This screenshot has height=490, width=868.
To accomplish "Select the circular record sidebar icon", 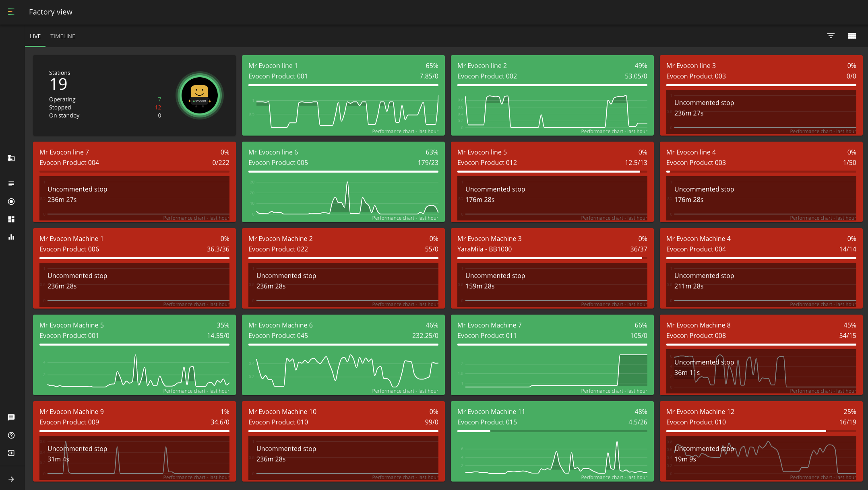I will tap(11, 202).
